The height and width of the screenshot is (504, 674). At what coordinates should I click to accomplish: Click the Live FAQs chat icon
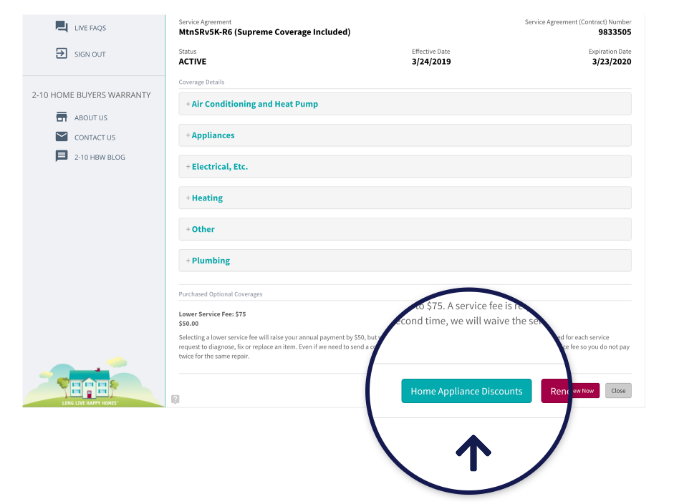tap(62, 27)
